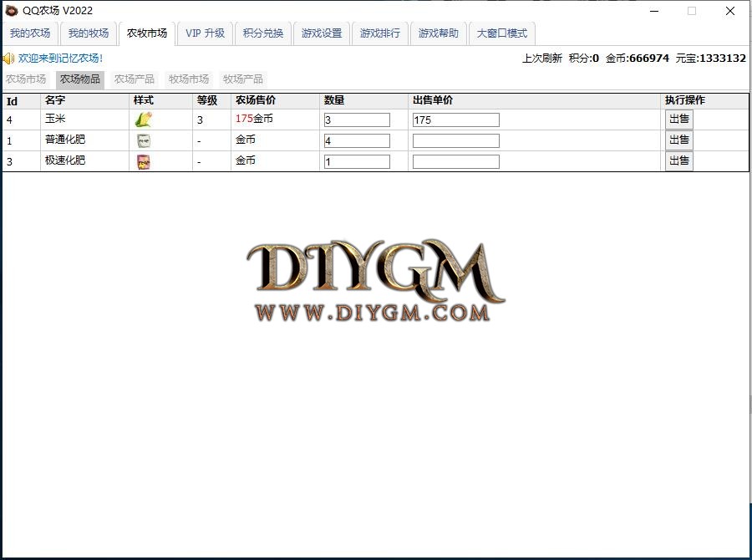This screenshot has height=560, width=752.
Task: Open the 牧场产品 sub-tab
Action: [242, 79]
